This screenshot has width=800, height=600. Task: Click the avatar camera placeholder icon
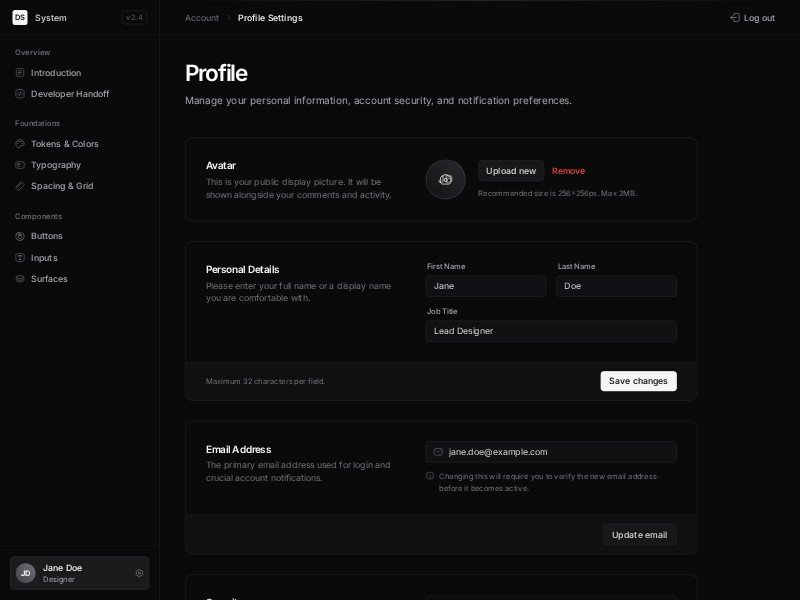[445, 179]
